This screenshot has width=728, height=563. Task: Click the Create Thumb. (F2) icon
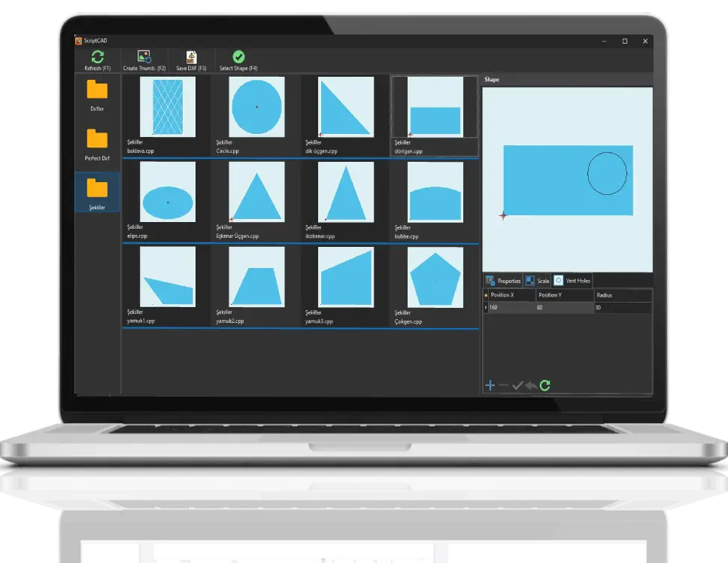click(x=144, y=57)
